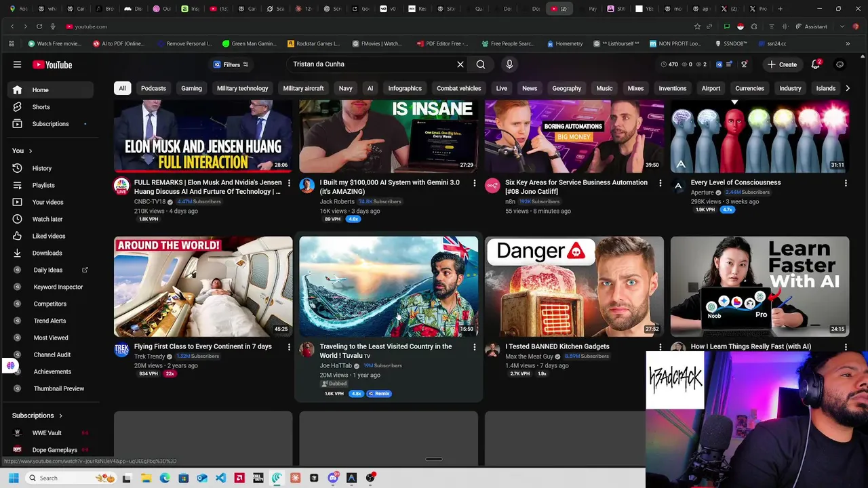Select the Islands filter chip
This screenshot has height=488, width=868.
tap(825, 88)
